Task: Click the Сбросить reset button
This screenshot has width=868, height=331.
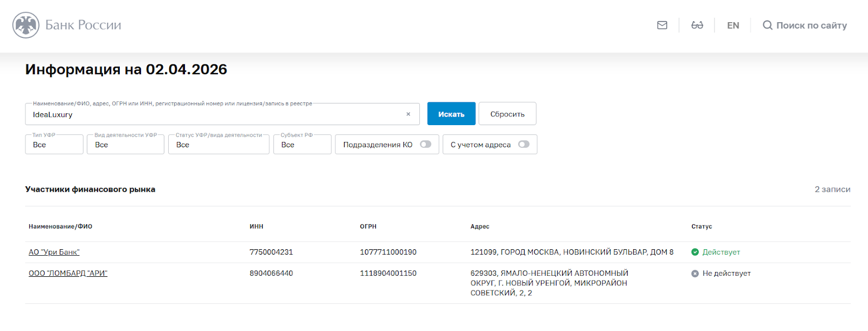Action: click(507, 114)
